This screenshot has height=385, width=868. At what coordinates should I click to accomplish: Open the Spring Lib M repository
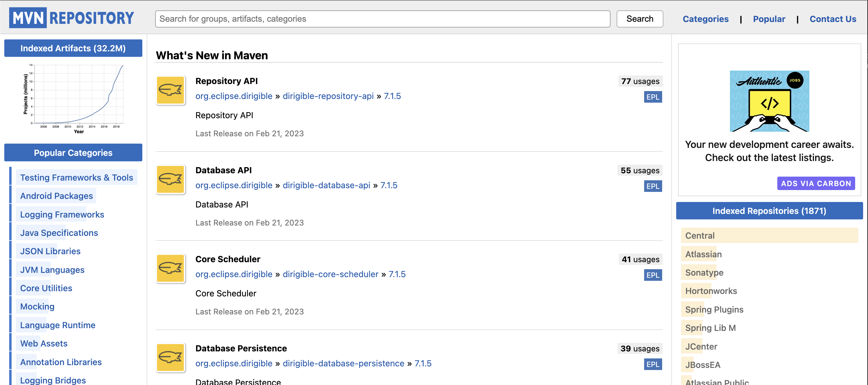pos(710,328)
